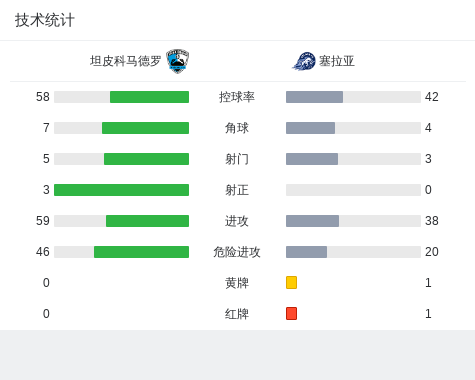Click the 塞拉亚 team logo icon
This screenshot has height=380, width=475.
(x=304, y=61)
